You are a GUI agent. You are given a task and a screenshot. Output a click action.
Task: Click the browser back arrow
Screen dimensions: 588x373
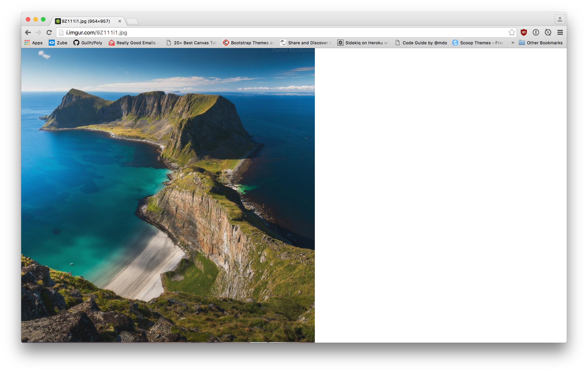[28, 32]
